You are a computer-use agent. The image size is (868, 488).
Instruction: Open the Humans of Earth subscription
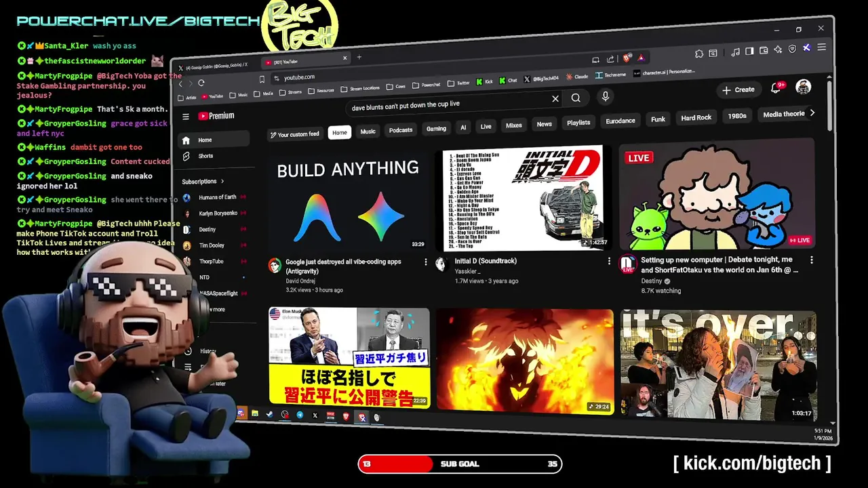coord(216,197)
